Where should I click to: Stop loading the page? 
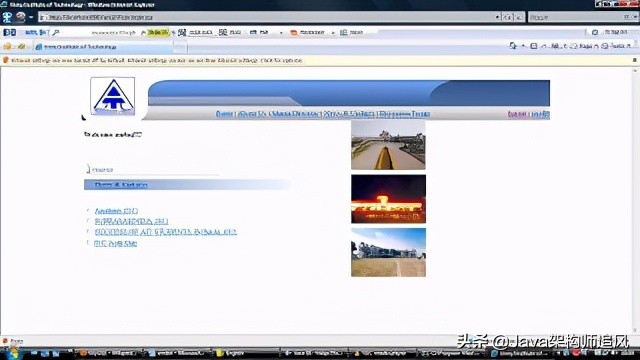pos(519,17)
